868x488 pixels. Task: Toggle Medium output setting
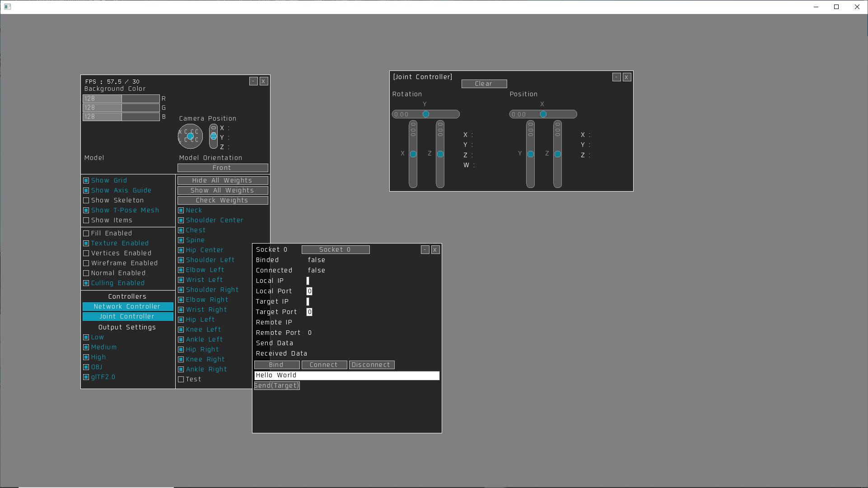pos(86,347)
